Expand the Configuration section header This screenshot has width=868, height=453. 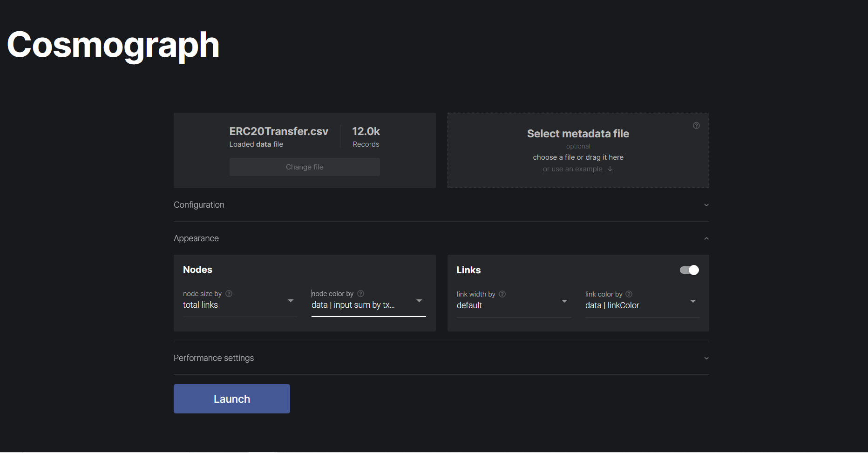pyautogui.click(x=199, y=205)
